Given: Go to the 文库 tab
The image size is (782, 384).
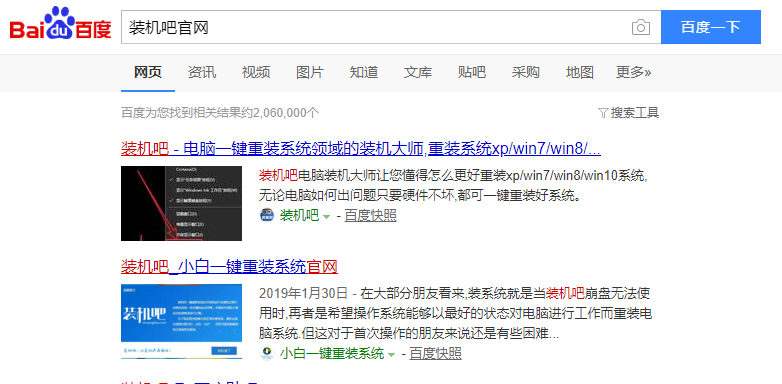Looking at the screenshot, I should click(x=418, y=72).
